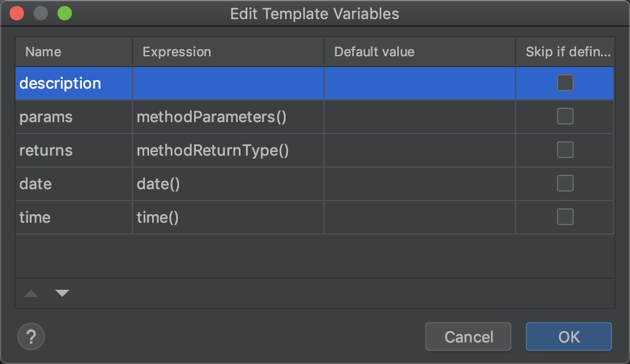
Task: Select the time variable row
Action: coord(35,217)
